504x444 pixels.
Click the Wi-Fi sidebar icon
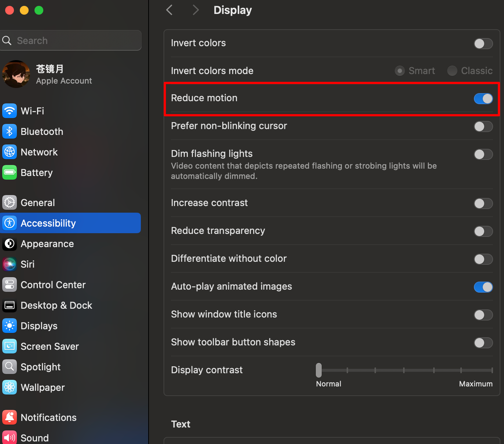(10, 111)
